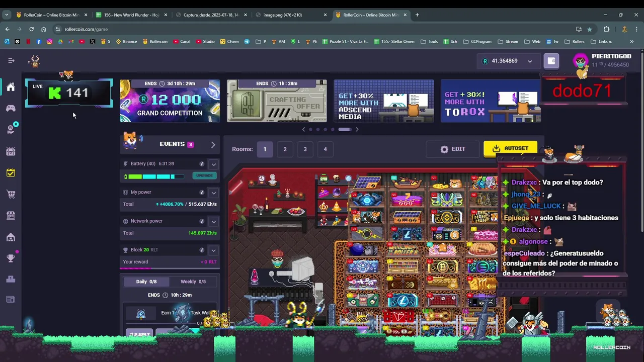Select the Daily tasks tab

point(146,282)
